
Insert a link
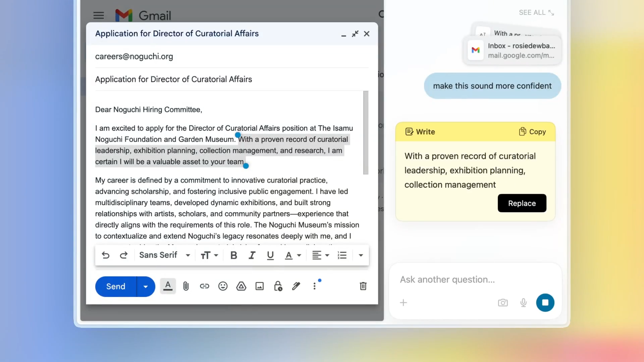[205, 286]
